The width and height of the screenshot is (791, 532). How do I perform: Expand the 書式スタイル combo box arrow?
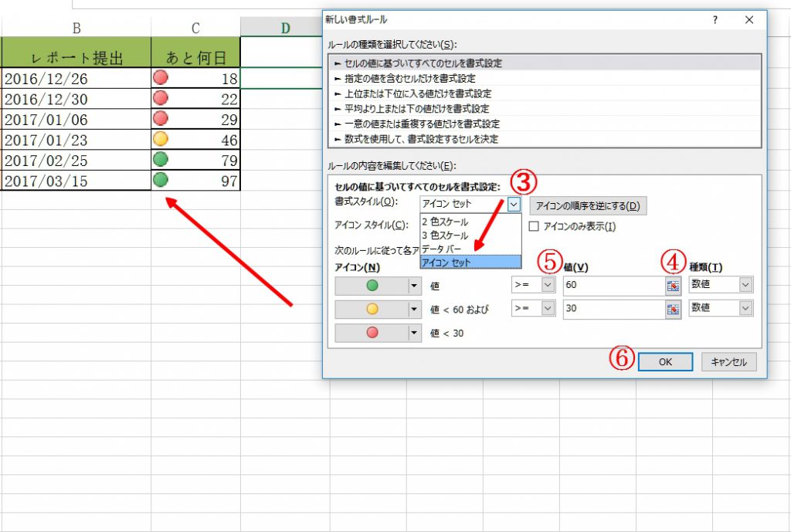514,205
